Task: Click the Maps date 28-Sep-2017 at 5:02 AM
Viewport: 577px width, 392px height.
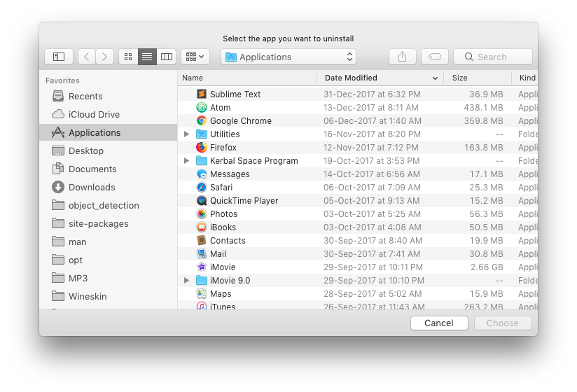Action: pyautogui.click(x=372, y=293)
